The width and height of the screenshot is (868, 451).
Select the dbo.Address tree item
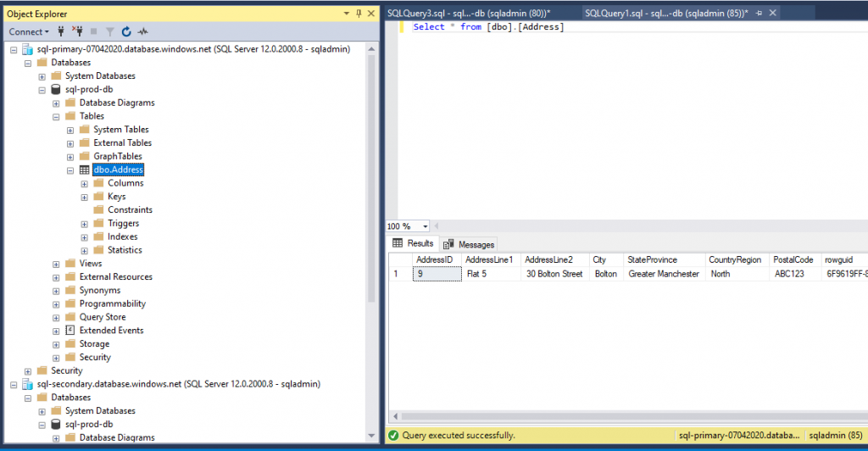(119, 170)
